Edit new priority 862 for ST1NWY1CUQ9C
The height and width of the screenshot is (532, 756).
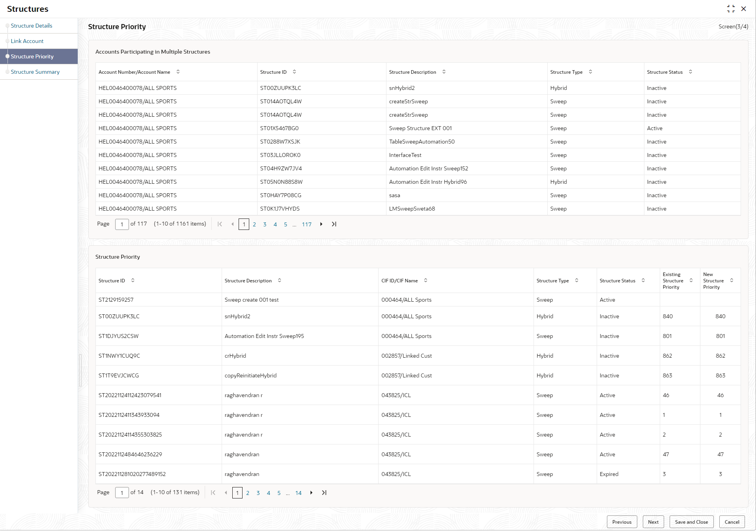720,356
